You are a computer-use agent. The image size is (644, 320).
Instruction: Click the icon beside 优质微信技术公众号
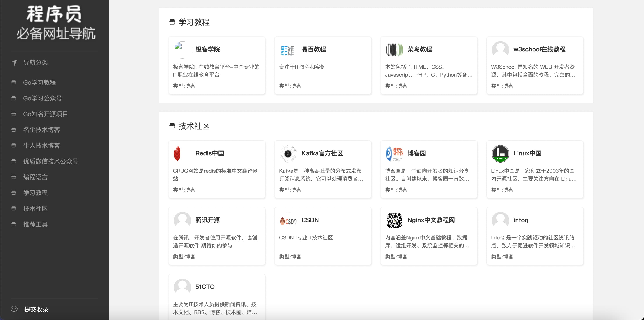[x=14, y=161]
